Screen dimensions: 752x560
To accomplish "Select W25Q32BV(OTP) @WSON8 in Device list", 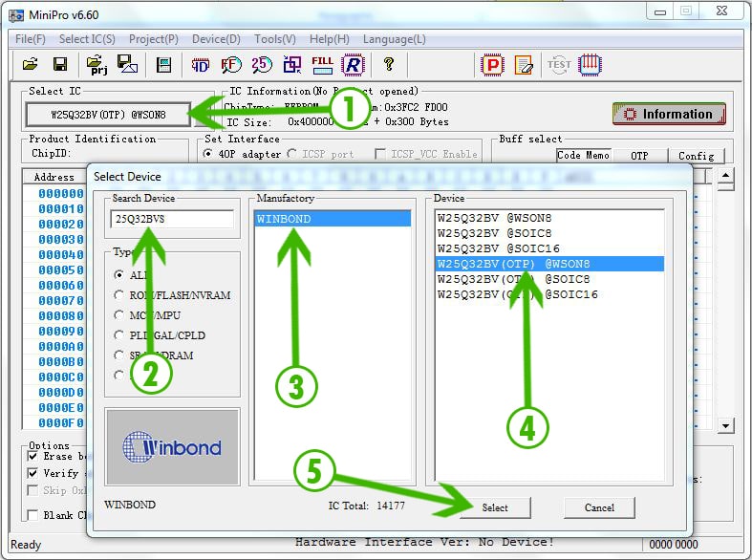I will [x=549, y=264].
